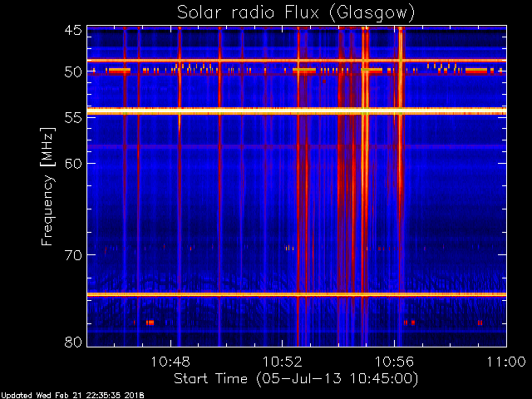The image size is (532, 399).
Task: Click the "45" frequency tick label
Action: tap(73, 30)
